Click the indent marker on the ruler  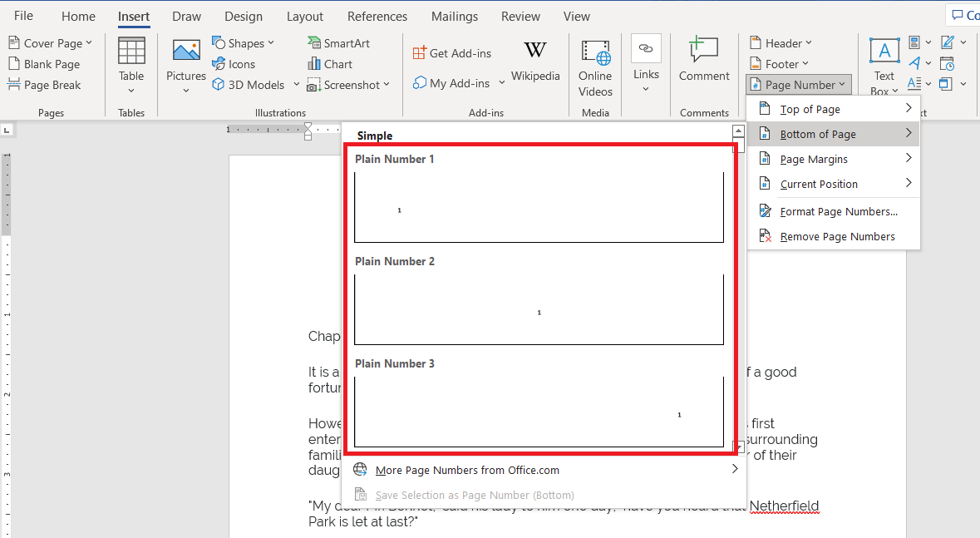tap(308, 131)
